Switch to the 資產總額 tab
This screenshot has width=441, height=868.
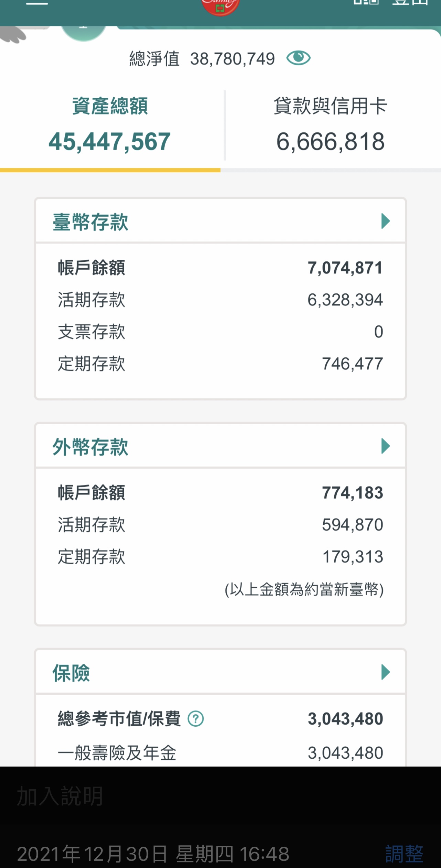tap(110, 124)
